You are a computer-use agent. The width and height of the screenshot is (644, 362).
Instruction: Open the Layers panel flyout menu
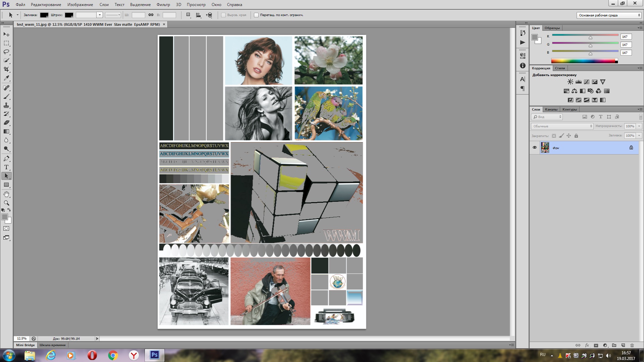tap(640, 109)
